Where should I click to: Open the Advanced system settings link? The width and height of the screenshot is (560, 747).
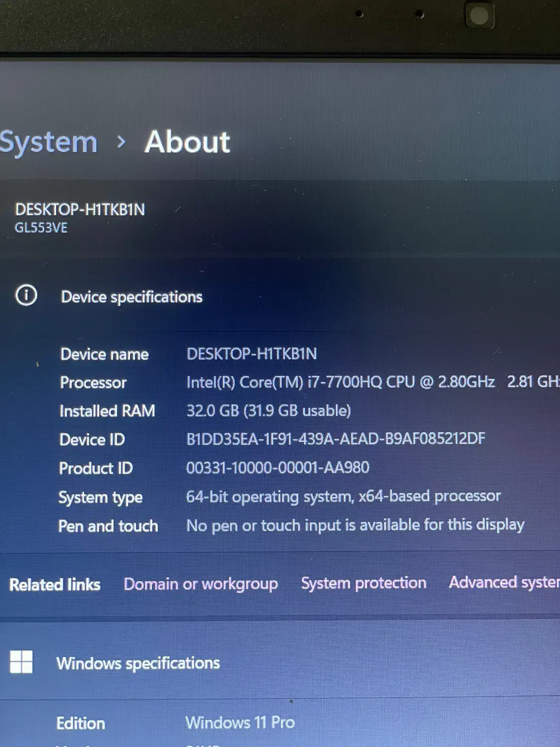click(x=504, y=582)
